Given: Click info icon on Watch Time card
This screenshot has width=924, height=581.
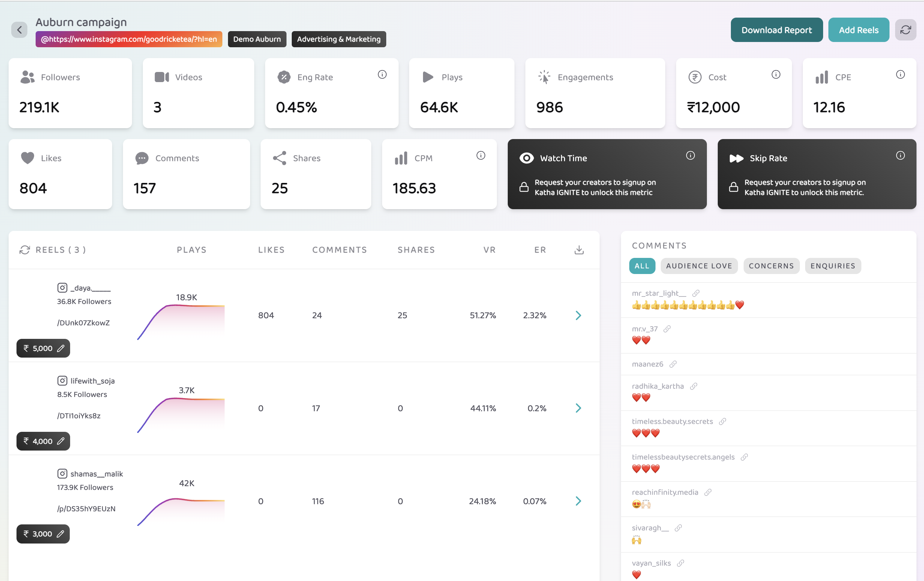Looking at the screenshot, I should click(x=690, y=155).
